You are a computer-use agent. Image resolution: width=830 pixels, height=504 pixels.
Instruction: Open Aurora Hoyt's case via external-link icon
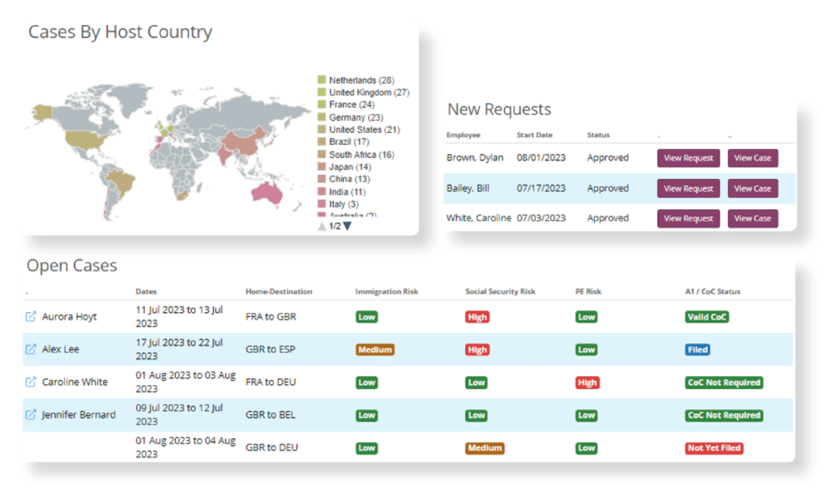(x=31, y=316)
